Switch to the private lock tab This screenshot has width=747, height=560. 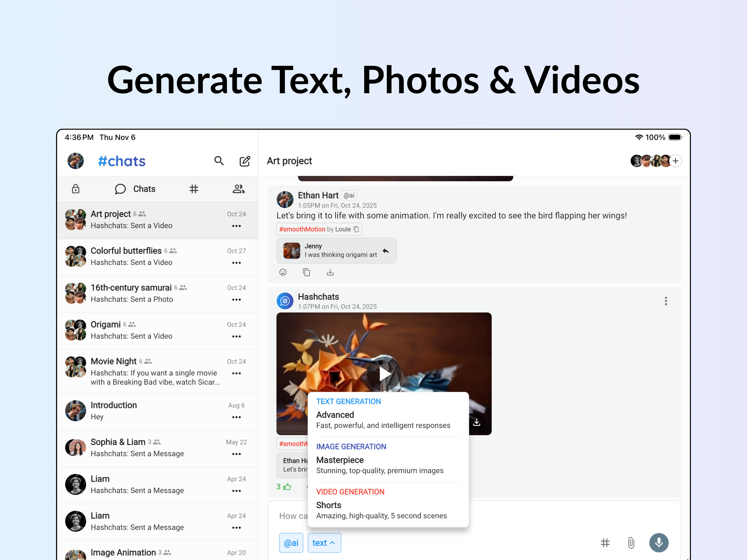coord(76,189)
